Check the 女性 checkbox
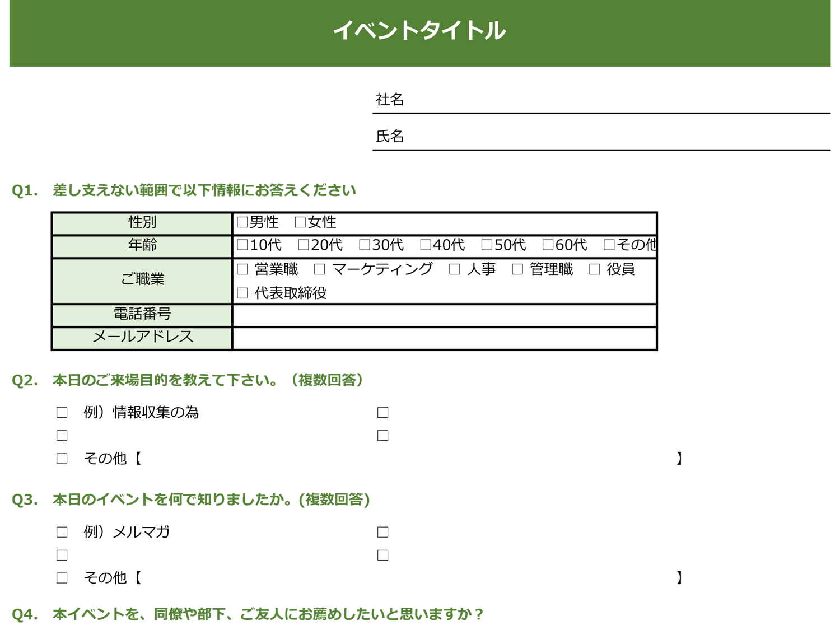The width and height of the screenshot is (840, 630). pos(300,222)
